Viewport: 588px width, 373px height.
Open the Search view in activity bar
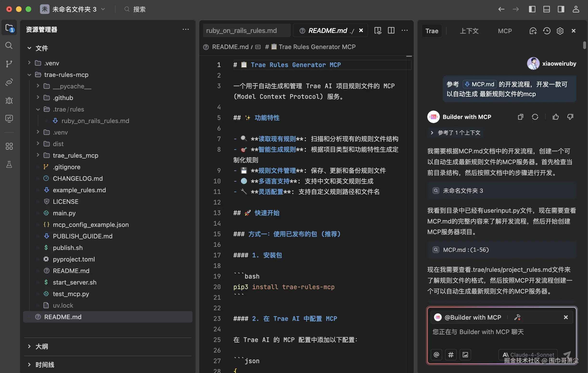click(9, 45)
